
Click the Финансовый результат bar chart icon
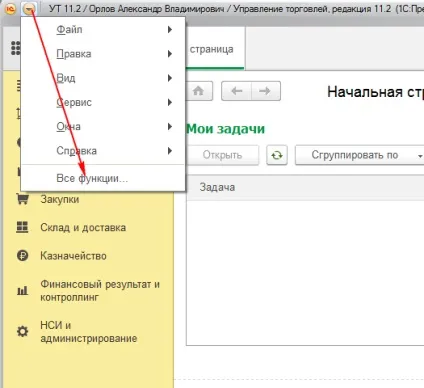(22, 291)
